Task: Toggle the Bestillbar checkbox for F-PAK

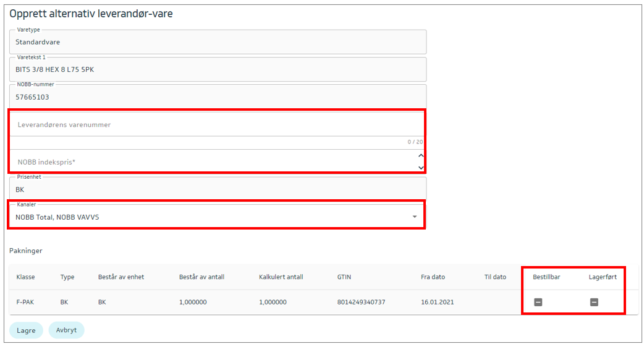Action: coord(538,302)
